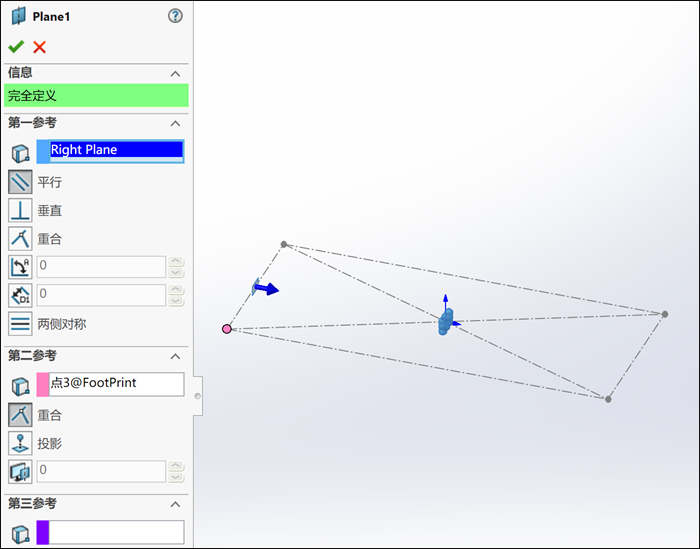The width and height of the screenshot is (700, 549).
Task: Toggle 重合 coincident in second reference
Action: [x=20, y=415]
